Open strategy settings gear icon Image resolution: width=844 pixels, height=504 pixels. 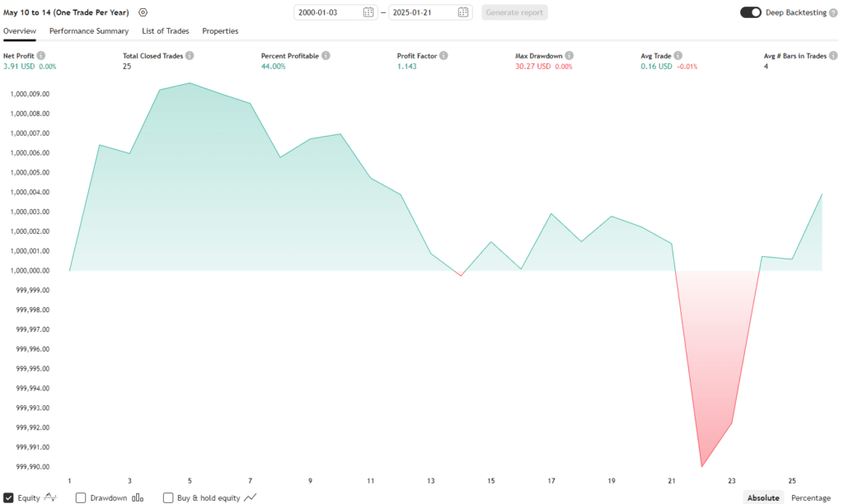pyautogui.click(x=143, y=12)
